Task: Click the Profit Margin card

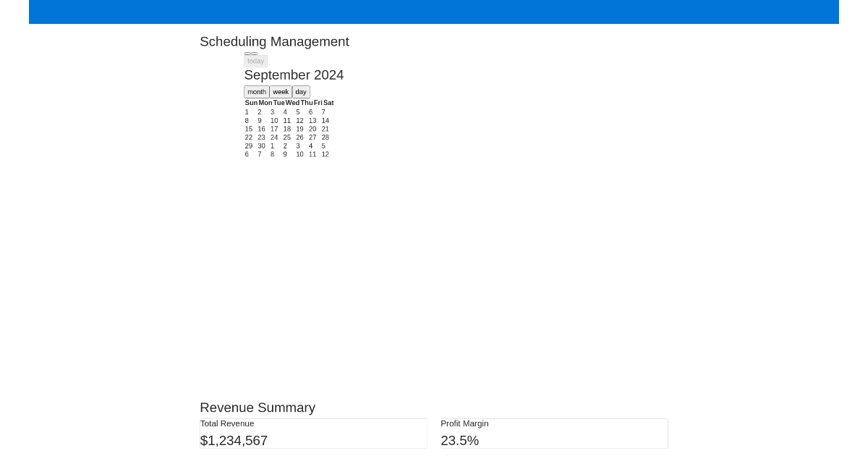Action: point(553,433)
